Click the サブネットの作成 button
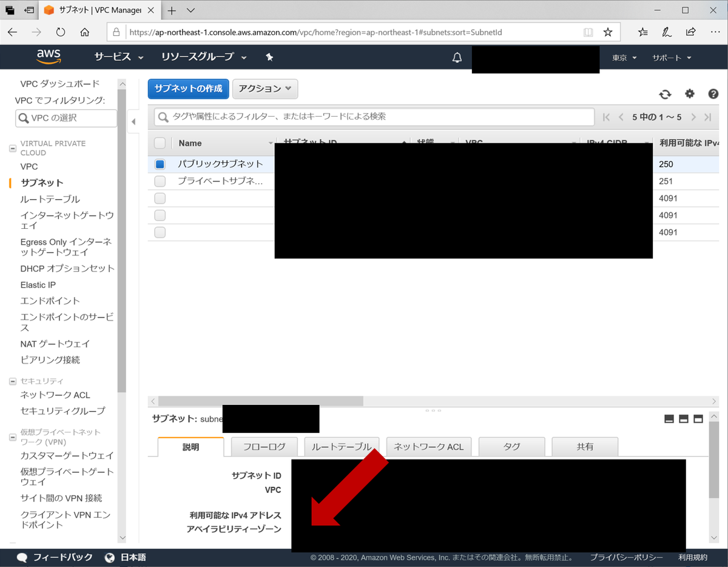Screen dimensions: 728x567 coord(188,89)
